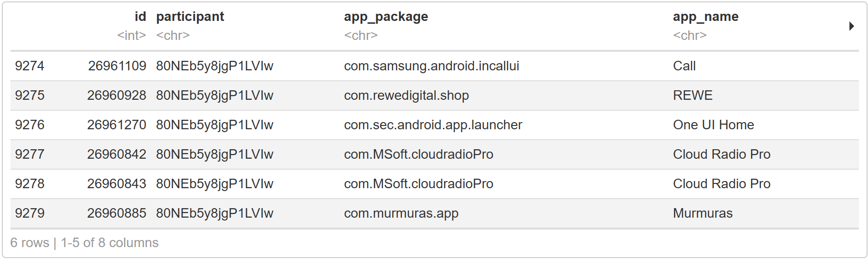Screen dimensions: 868x259
Task: Select com.samsung.android.incallui package cell
Action: [431, 66]
